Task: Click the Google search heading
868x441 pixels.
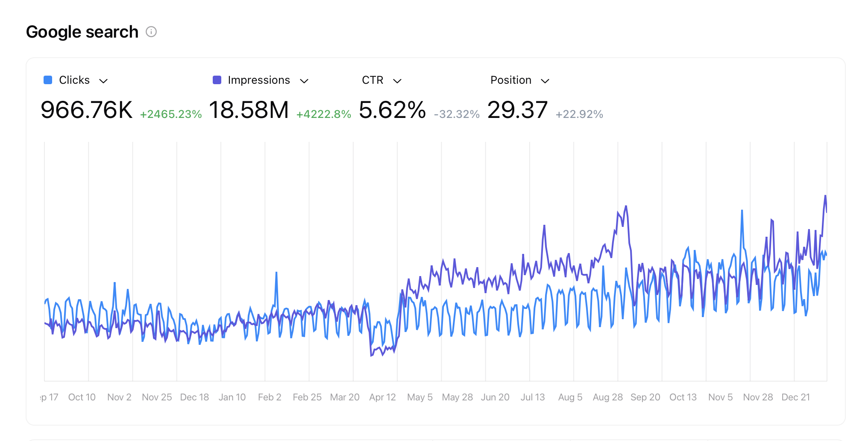Action: click(82, 32)
